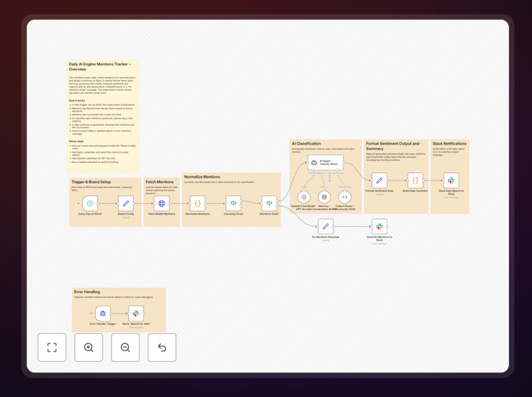This screenshot has height=397, width=532.
Task: Click the Daily AI Engine Mentions Tracker overview note
Action: pos(103,116)
